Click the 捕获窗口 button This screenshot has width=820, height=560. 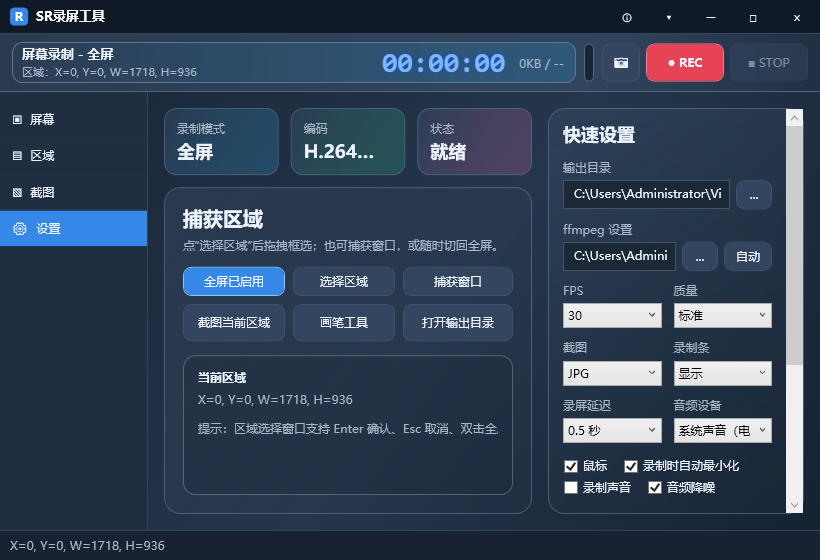458,281
